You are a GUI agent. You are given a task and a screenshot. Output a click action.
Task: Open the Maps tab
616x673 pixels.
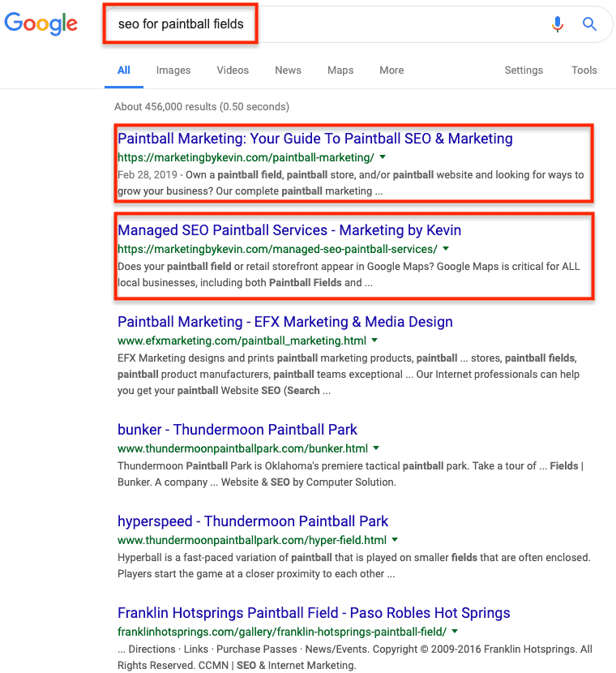(x=340, y=71)
